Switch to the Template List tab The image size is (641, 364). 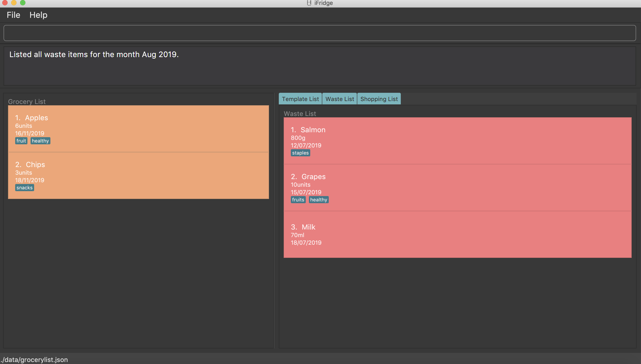tap(300, 99)
